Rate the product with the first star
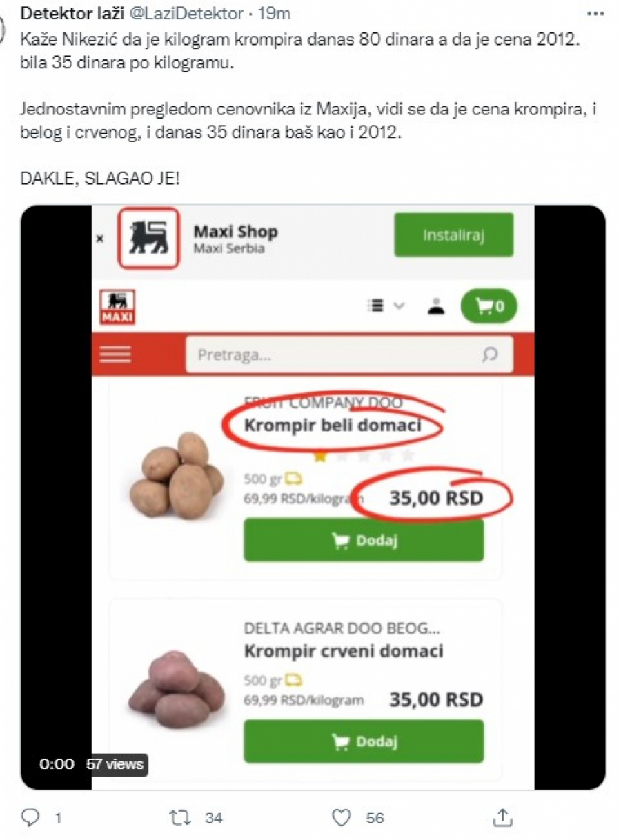This screenshot has width=621, height=840. pyautogui.click(x=319, y=456)
